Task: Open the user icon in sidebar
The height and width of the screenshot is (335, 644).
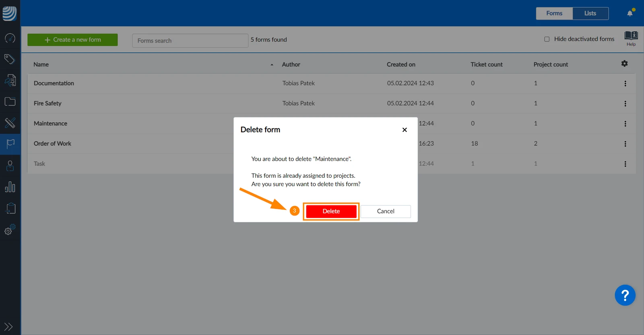Action: pyautogui.click(x=10, y=166)
